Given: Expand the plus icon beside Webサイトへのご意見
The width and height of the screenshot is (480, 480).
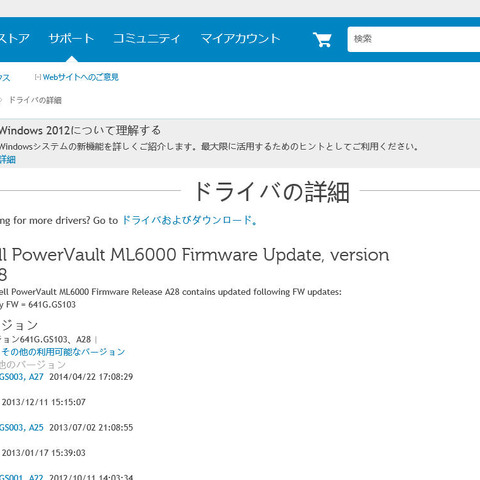Looking at the screenshot, I should point(38,77).
